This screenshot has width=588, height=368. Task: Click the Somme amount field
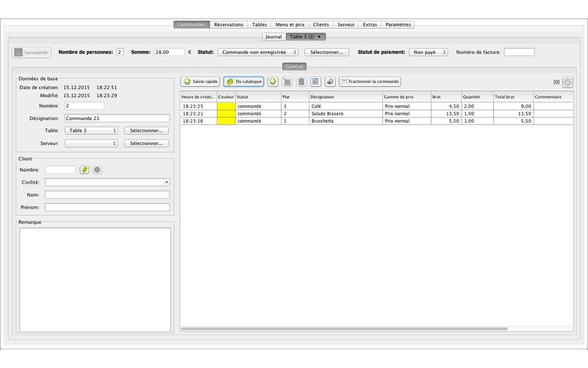(x=169, y=52)
